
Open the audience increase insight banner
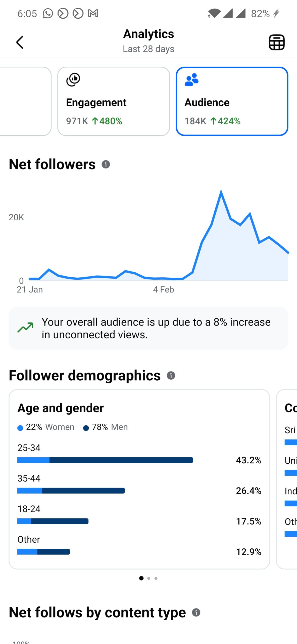tap(148, 328)
